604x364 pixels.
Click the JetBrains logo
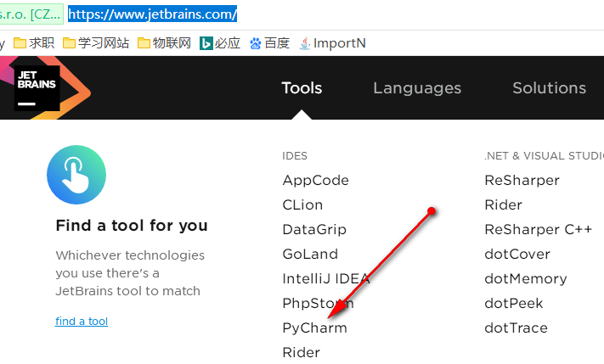coord(37,87)
